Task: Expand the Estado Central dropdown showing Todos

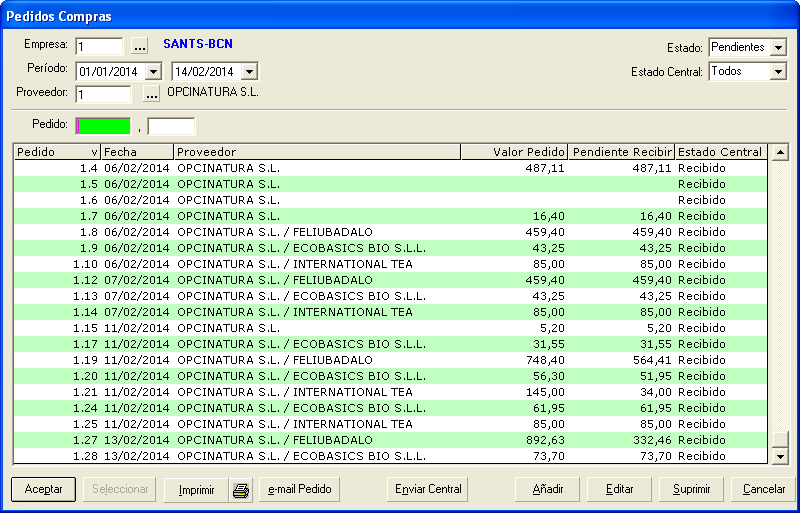Action: (x=778, y=71)
